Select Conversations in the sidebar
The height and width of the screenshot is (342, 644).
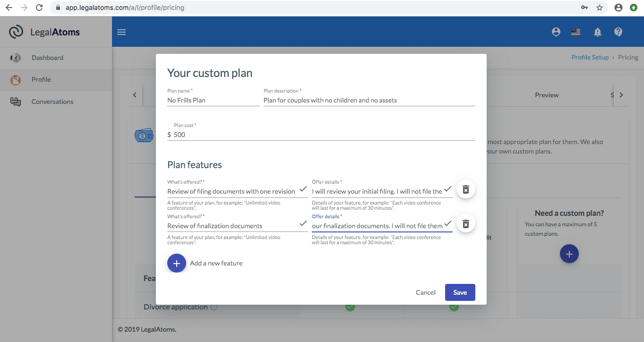[52, 101]
